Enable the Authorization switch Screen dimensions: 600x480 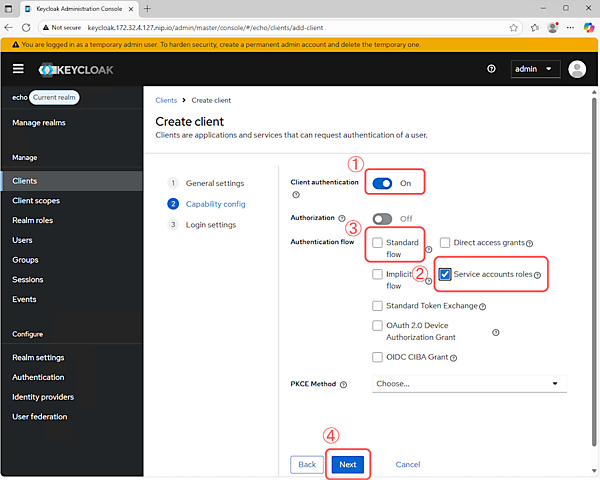click(382, 218)
